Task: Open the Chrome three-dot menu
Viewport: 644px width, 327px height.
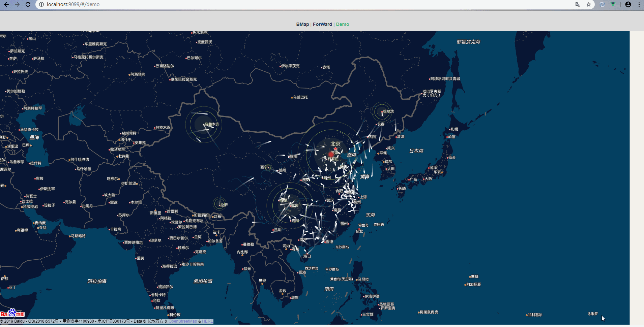Action: pos(639,5)
